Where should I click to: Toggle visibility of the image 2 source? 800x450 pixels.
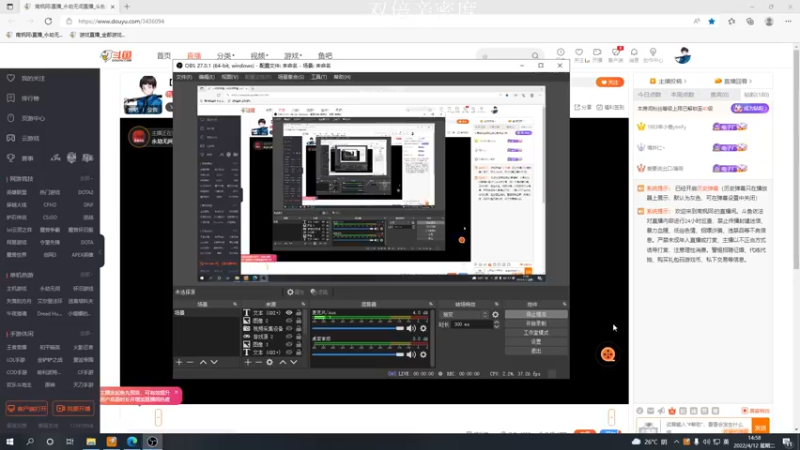click(289, 321)
